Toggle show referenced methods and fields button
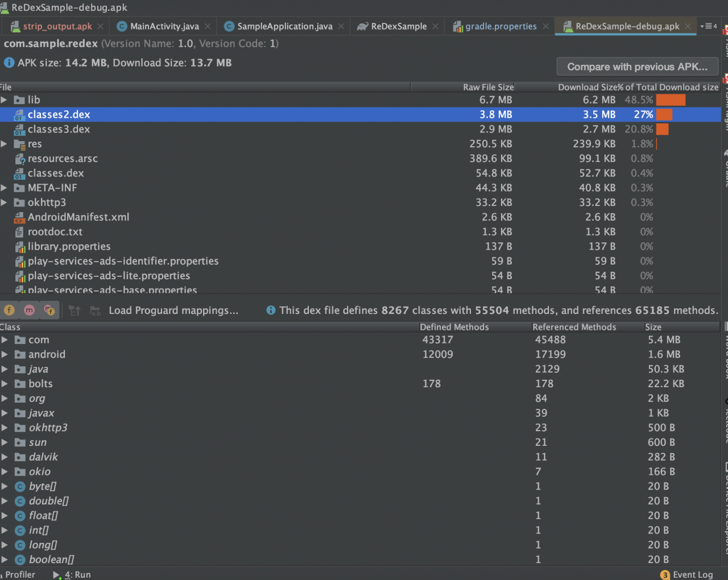This screenshot has width=728, height=580. tap(49, 310)
